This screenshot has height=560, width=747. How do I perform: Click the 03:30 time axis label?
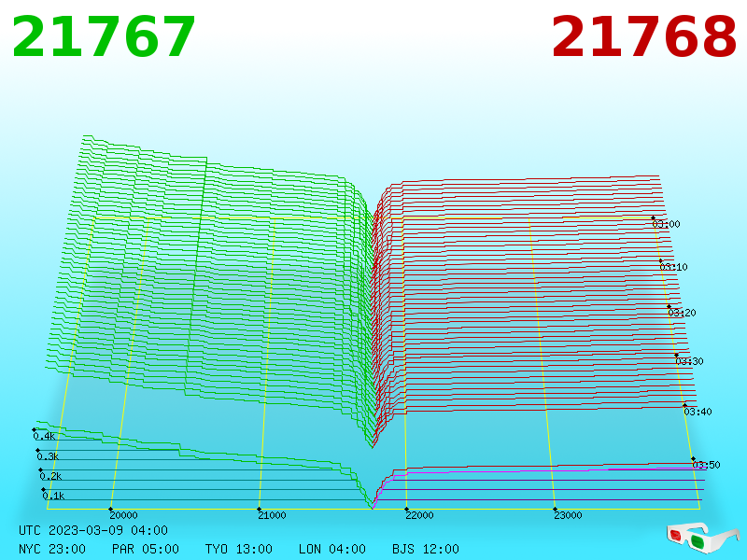click(x=689, y=361)
